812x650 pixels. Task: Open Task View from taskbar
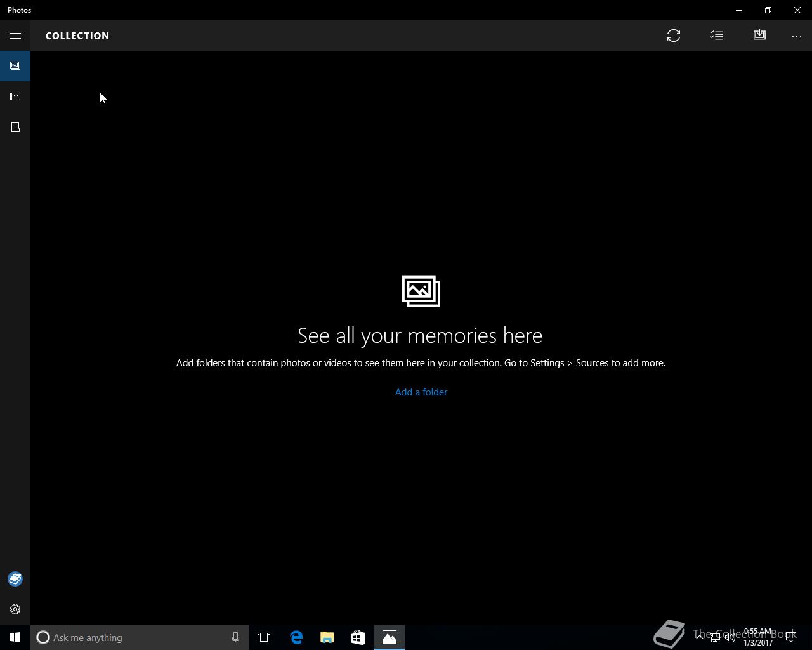pyautogui.click(x=264, y=637)
